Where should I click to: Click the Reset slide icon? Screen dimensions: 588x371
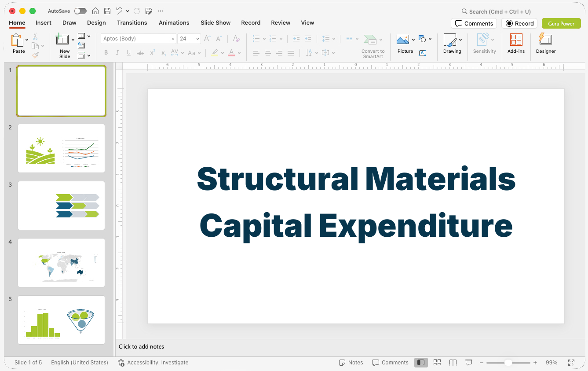81,45
